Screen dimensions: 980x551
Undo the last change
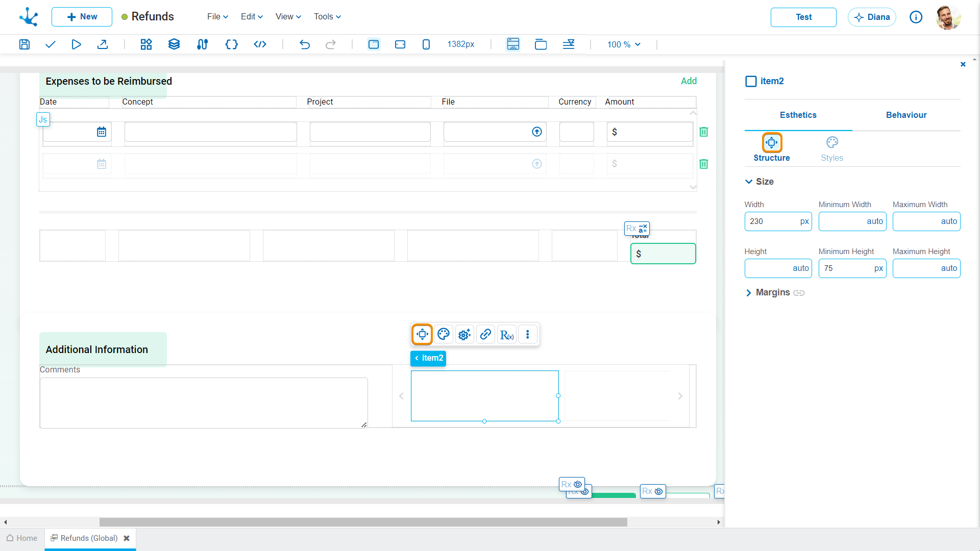point(305,44)
